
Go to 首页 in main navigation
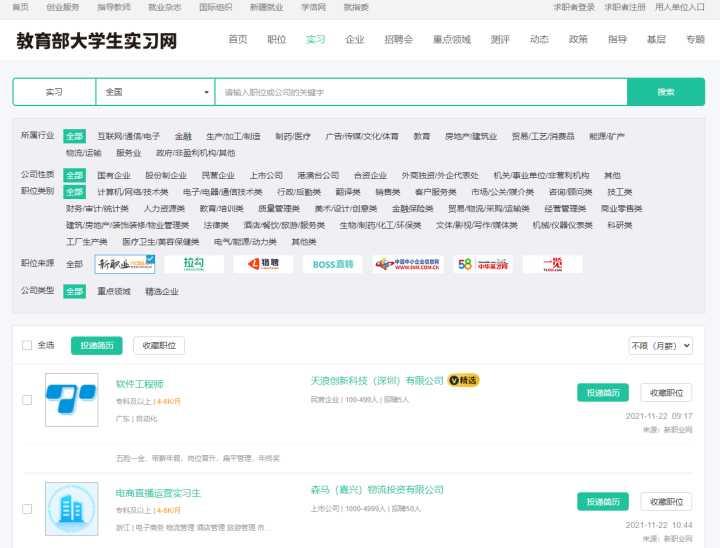[x=238, y=40]
